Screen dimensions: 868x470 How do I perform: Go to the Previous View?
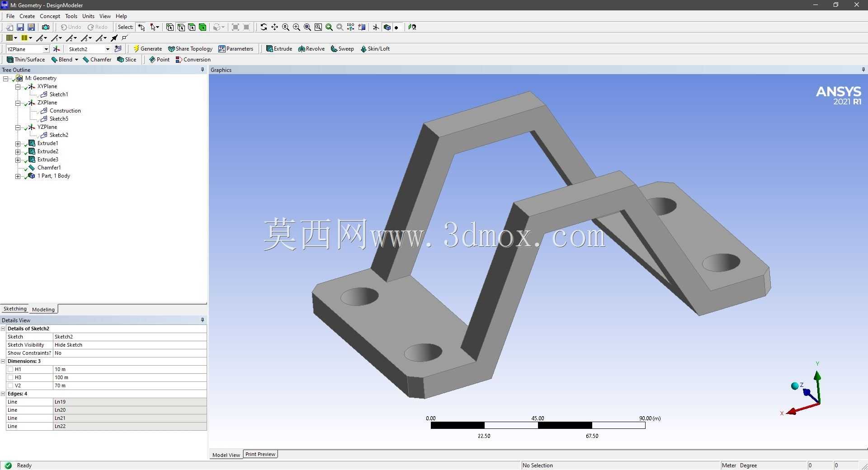(329, 27)
